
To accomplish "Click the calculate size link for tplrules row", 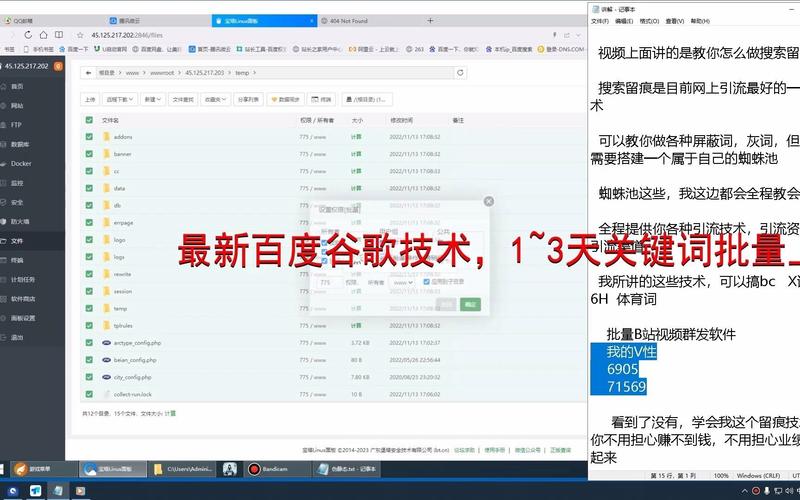I will point(356,326).
